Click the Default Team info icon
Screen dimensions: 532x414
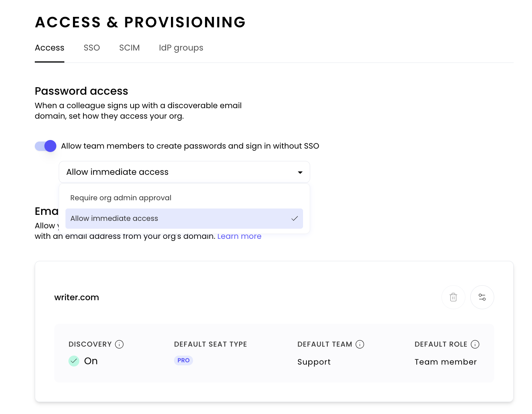360,344
